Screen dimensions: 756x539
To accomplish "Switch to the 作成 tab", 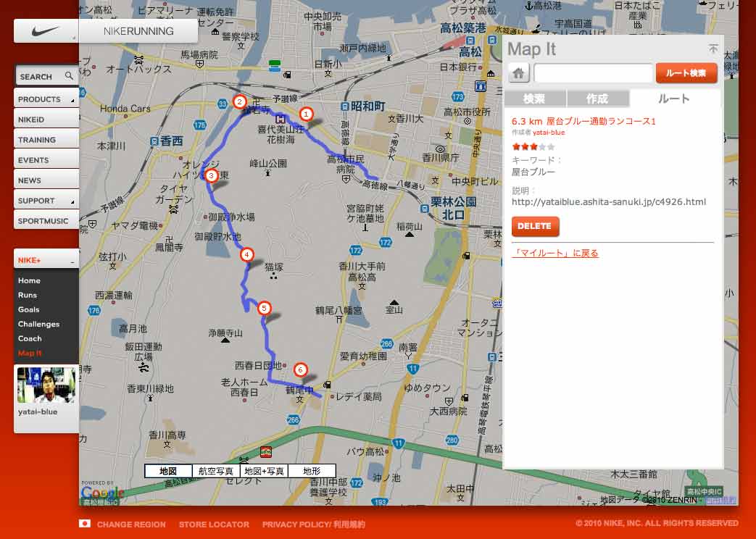I will pos(597,99).
